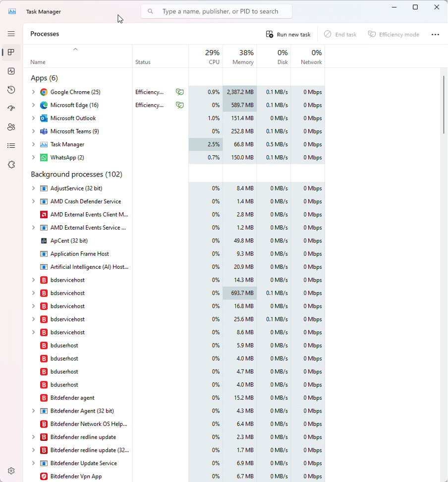This screenshot has height=482, width=448.
Task: Click the Bitdefender Vpn App icon
Action: [44, 476]
